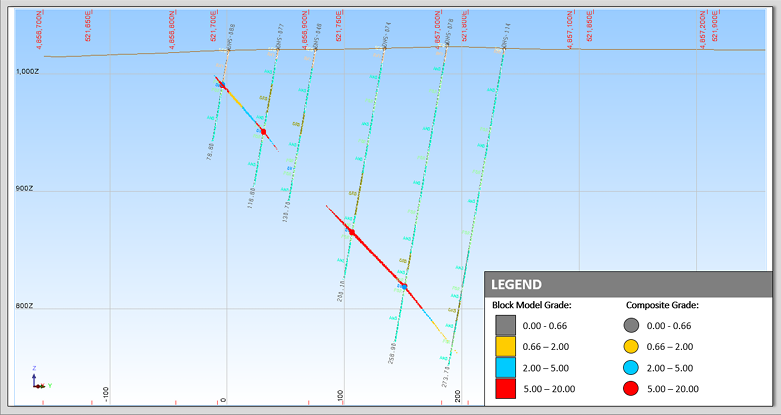Screen dimensions: 781x415
Task: Click the red 5.00 – 20.00 composite grade circle
Action: (x=632, y=389)
